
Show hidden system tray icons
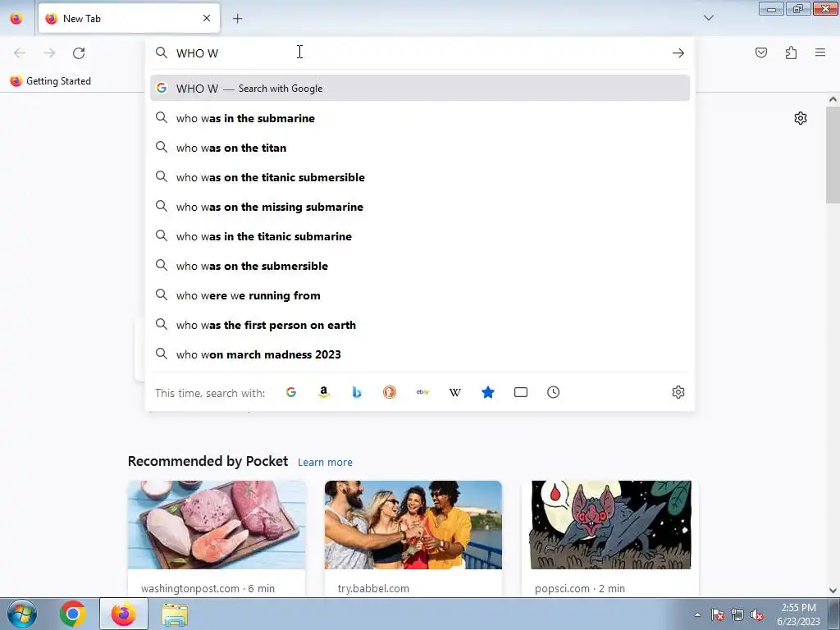697,614
